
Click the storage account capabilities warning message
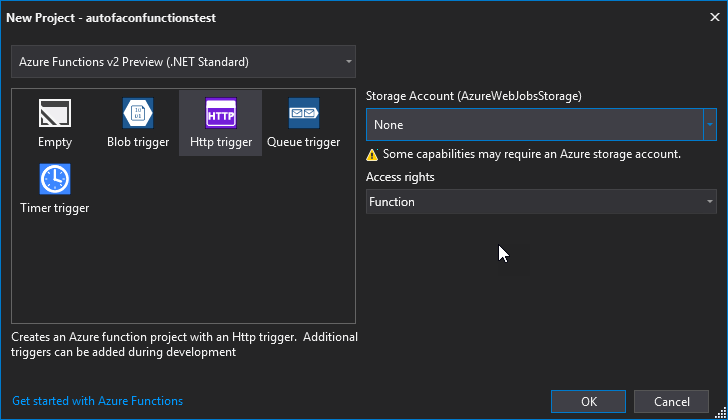coord(532,154)
